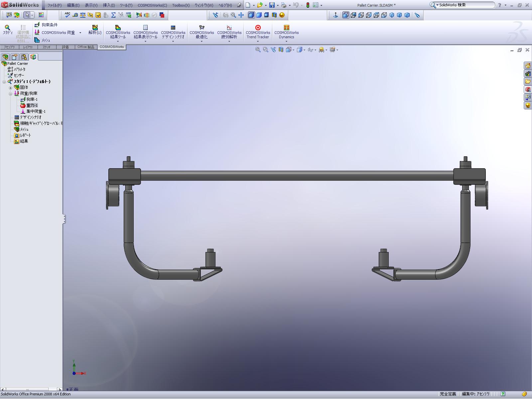Click the Open file folder icon
Screen dimensions: 532x399
(x=260, y=5)
